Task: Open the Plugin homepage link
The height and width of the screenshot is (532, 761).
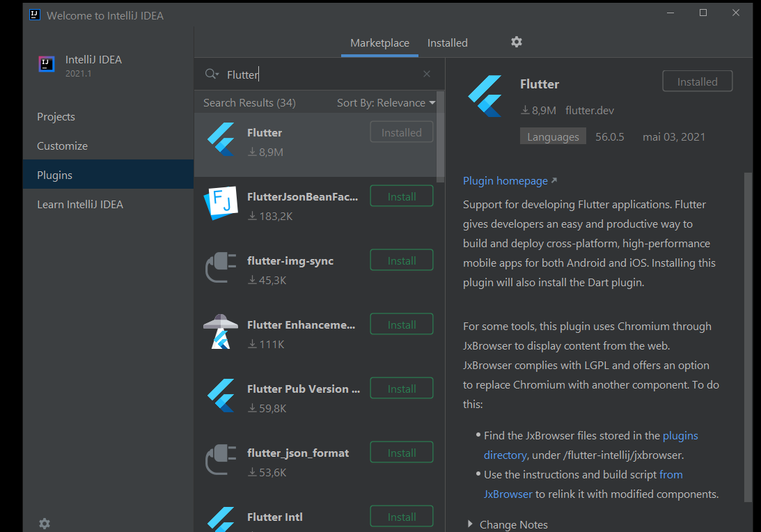Action: pyautogui.click(x=505, y=180)
